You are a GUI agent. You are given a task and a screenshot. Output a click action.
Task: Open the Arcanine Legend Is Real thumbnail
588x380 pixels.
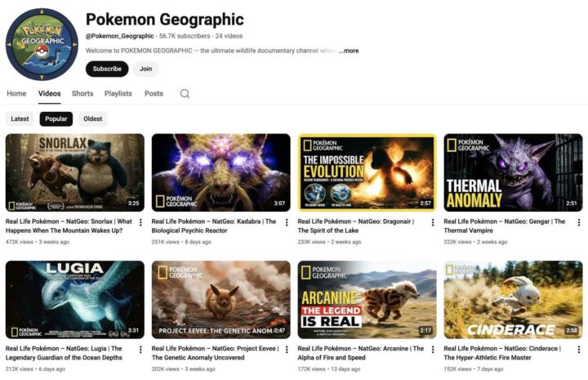click(x=367, y=300)
